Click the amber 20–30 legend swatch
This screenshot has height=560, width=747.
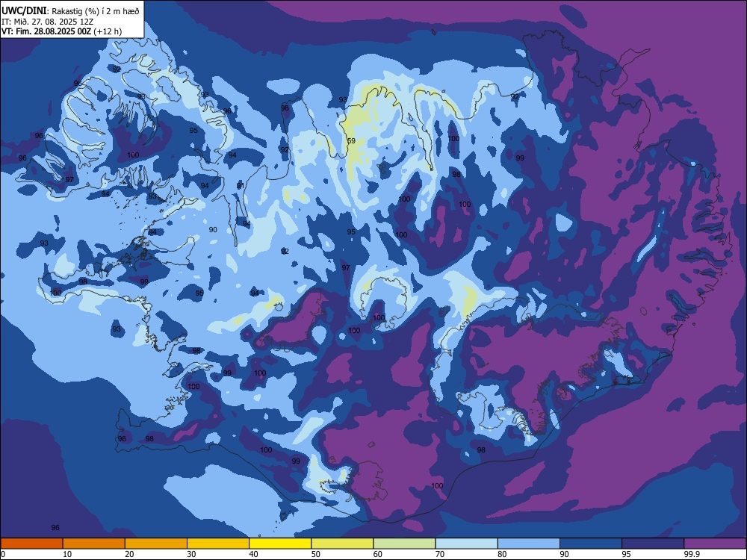point(156,544)
